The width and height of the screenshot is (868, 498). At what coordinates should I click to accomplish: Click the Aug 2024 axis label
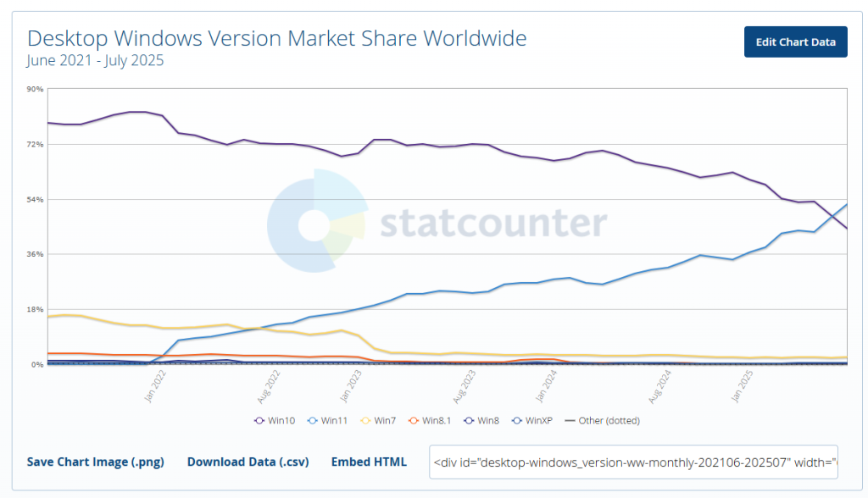pyautogui.click(x=659, y=386)
